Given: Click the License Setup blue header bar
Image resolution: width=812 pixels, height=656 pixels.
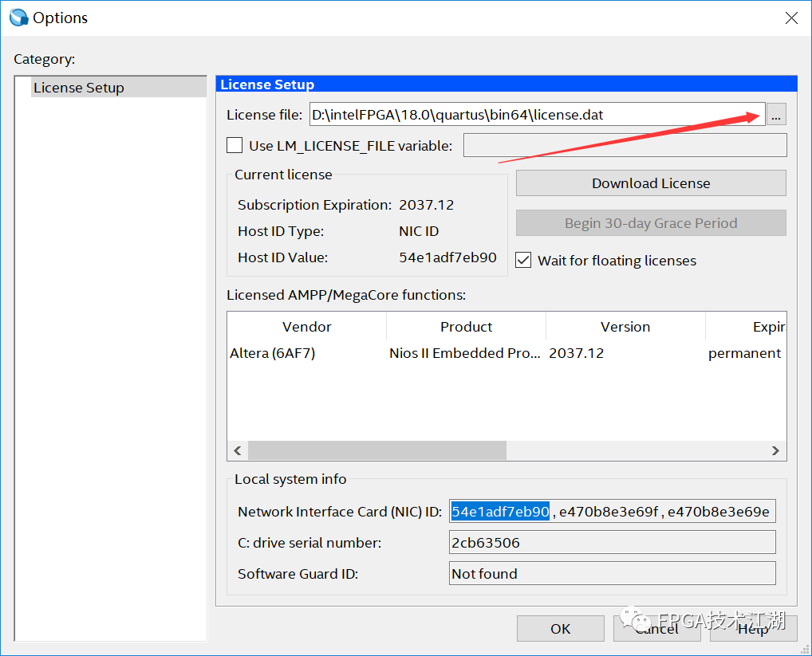Looking at the screenshot, I should [x=507, y=84].
